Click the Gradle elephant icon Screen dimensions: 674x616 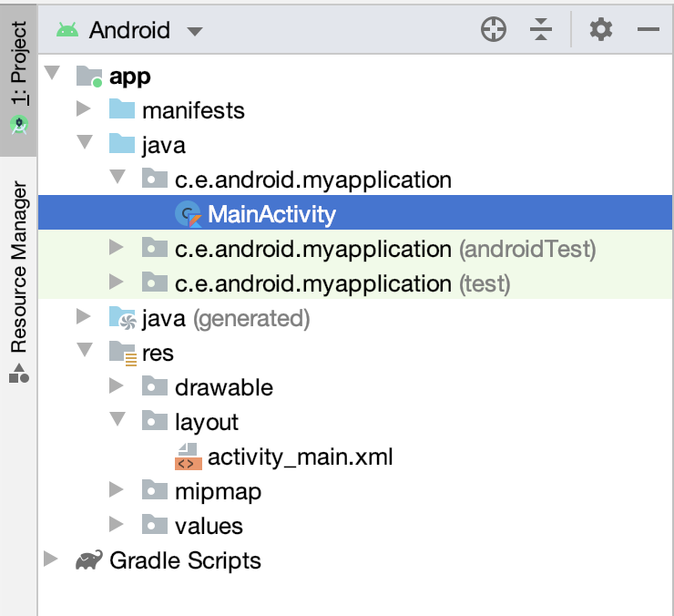(x=89, y=560)
